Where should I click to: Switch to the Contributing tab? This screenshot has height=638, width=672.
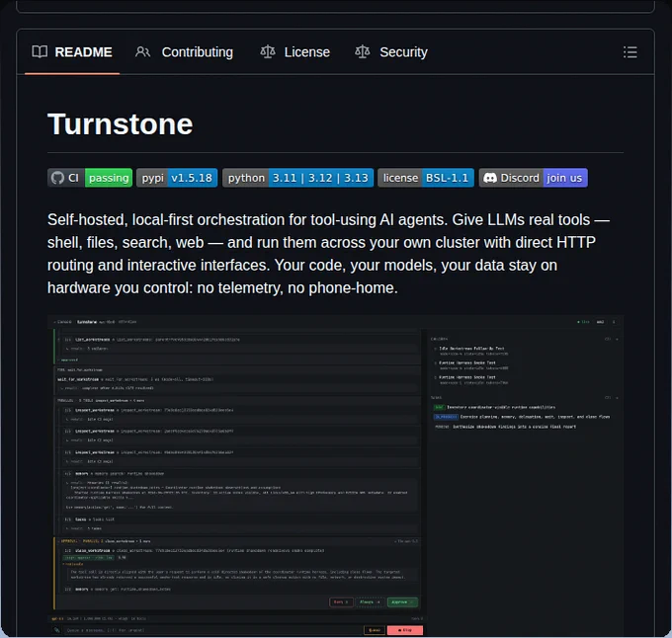(x=184, y=52)
